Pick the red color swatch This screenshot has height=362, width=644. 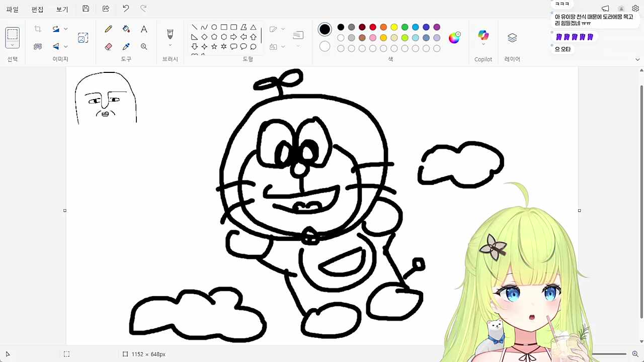point(373,27)
